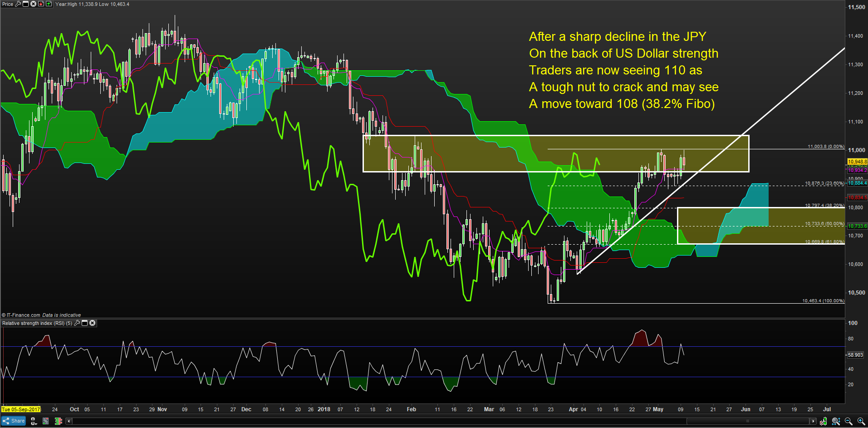This screenshot has width=868, height=428.
Task: Click the May label on time axis
Action: pos(658,409)
